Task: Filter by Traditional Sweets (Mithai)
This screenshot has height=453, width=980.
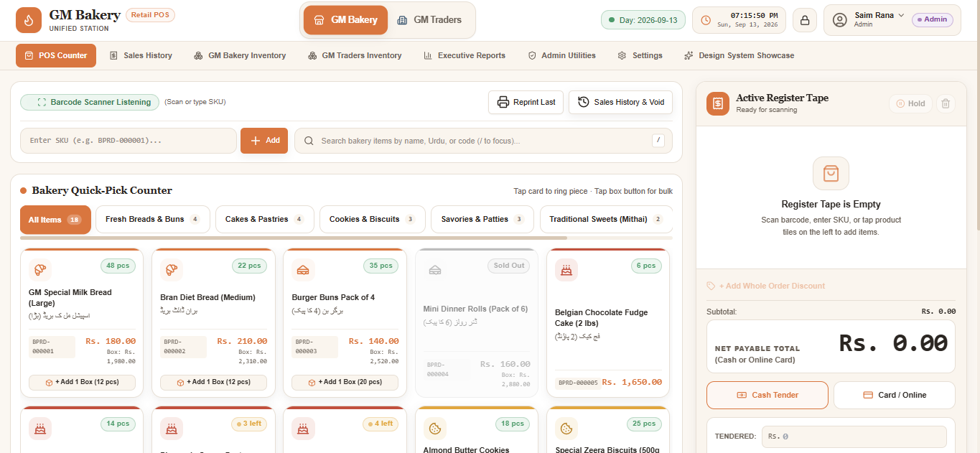Action: pyautogui.click(x=606, y=220)
